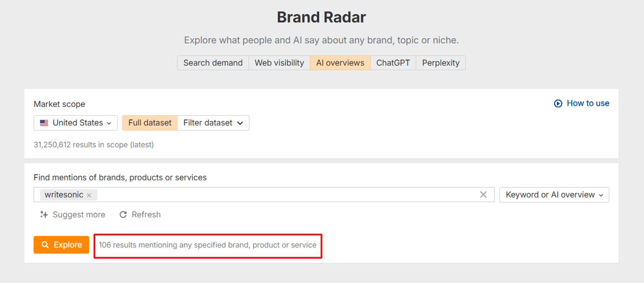The height and width of the screenshot is (283, 644).
Task: Open the United States country dropdown
Action: (x=75, y=123)
